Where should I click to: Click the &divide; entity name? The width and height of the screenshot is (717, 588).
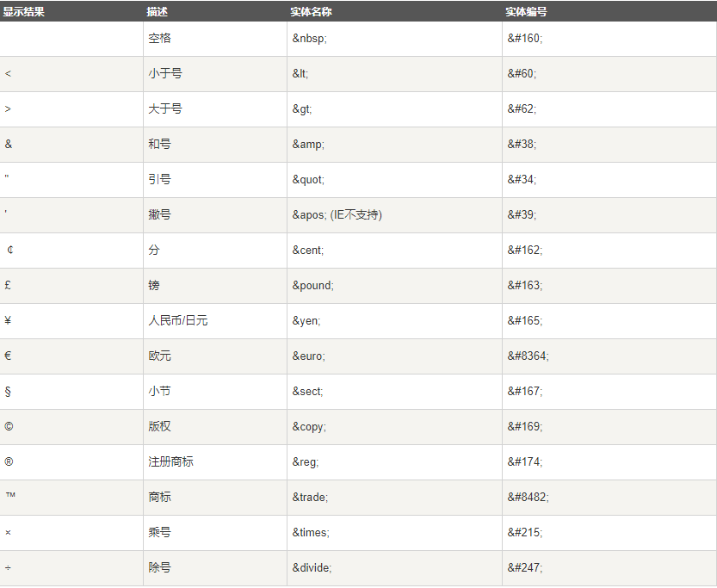(x=312, y=567)
